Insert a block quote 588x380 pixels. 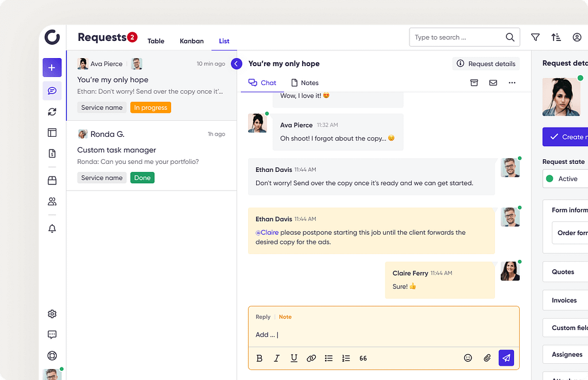(x=363, y=358)
